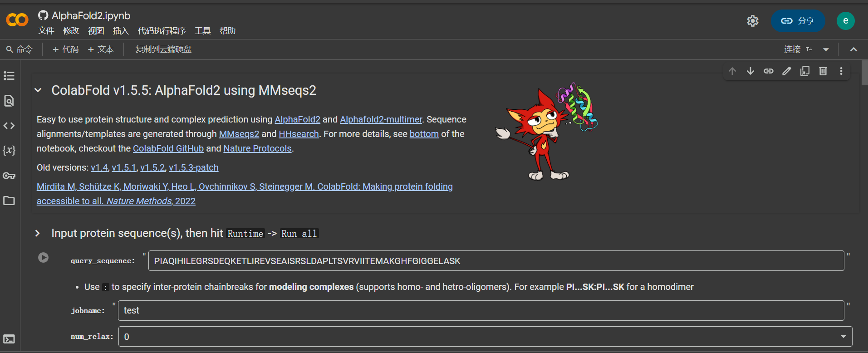The width and height of the screenshot is (868, 353).
Task: Click the GitHub icon beside AlphaFold2.ipynb
Action: tap(43, 15)
